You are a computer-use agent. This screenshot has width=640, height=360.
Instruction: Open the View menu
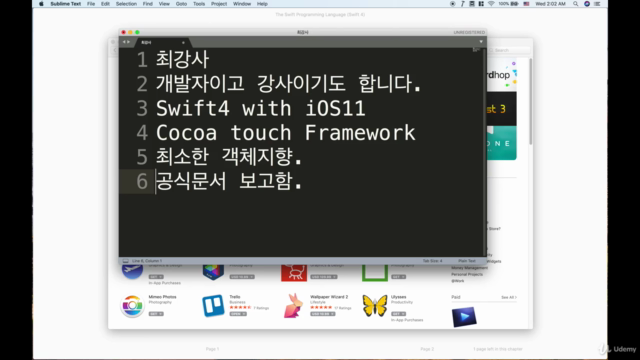(x=164, y=4)
